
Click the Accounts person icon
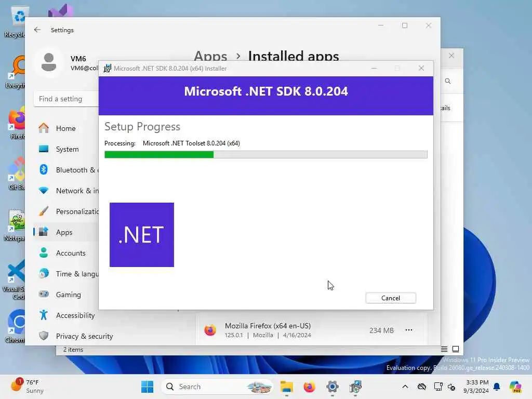tap(44, 252)
